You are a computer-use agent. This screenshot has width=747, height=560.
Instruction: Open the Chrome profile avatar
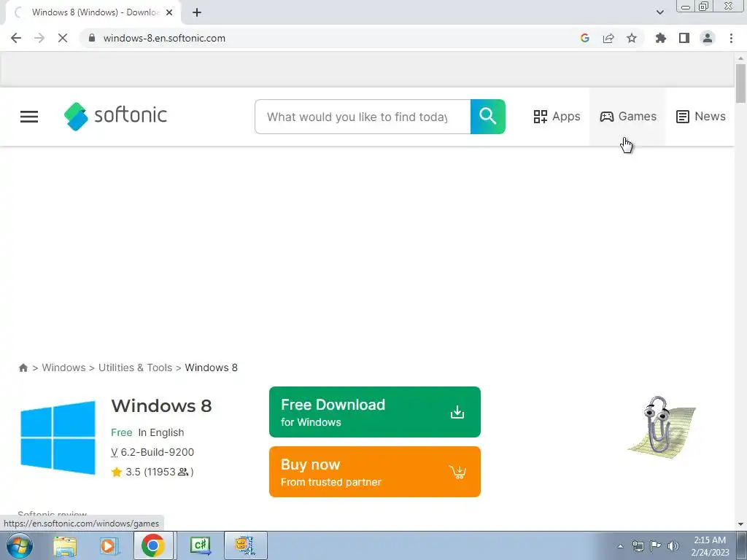point(708,38)
